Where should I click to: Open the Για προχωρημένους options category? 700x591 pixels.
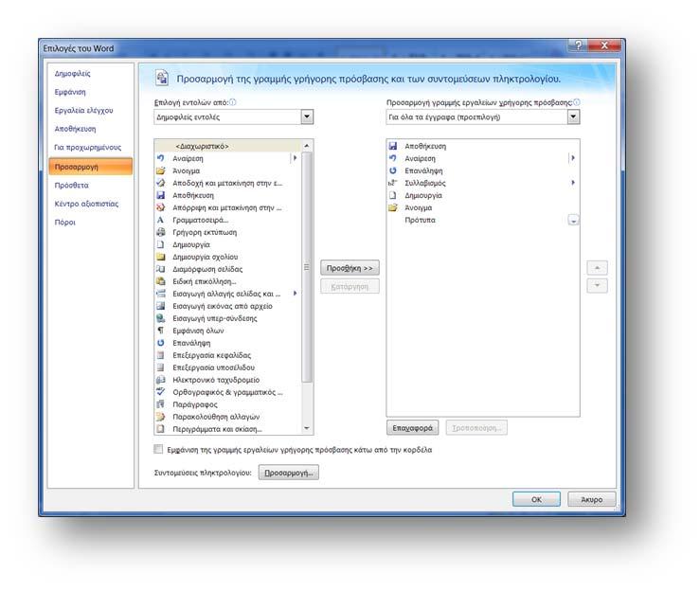click(87, 148)
